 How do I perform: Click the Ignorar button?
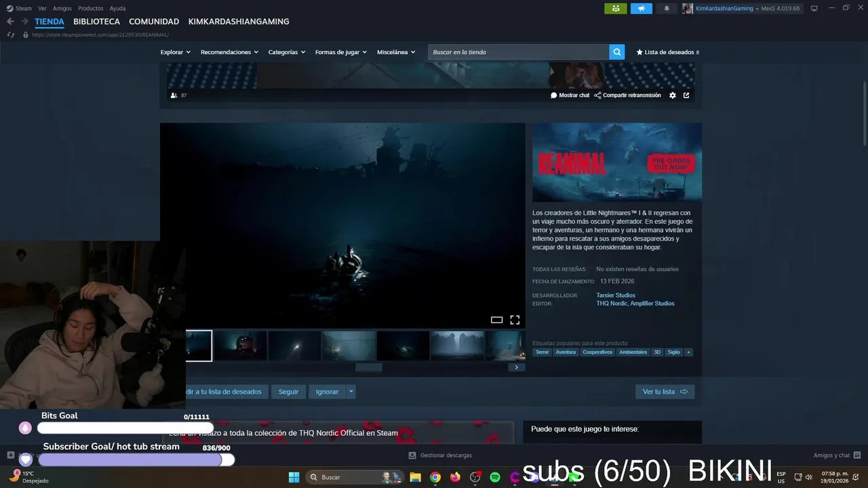[x=327, y=392]
